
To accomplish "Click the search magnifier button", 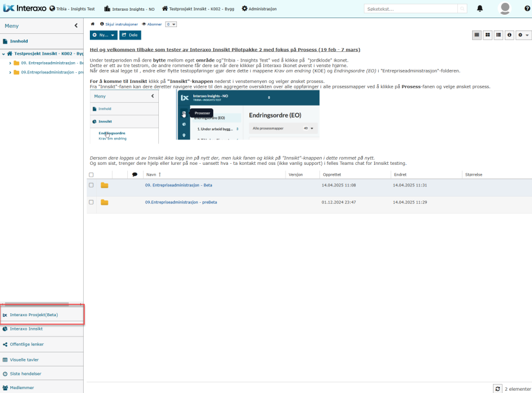I will (x=462, y=9).
